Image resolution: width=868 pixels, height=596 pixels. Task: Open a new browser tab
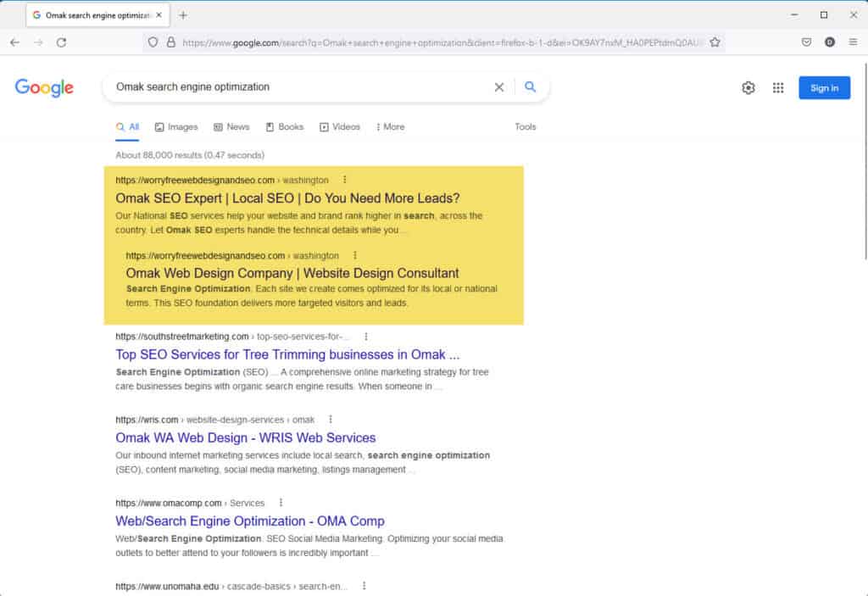point(183,15)
